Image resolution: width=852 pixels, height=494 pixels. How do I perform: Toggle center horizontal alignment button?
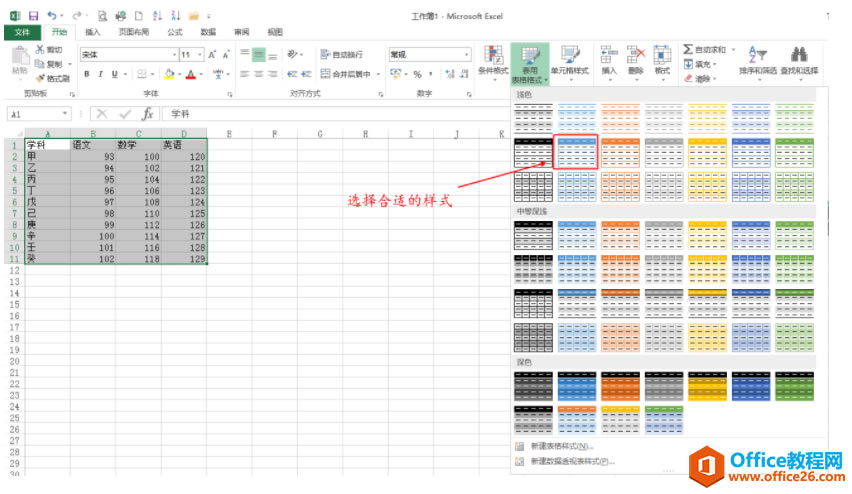pos(259,74)
